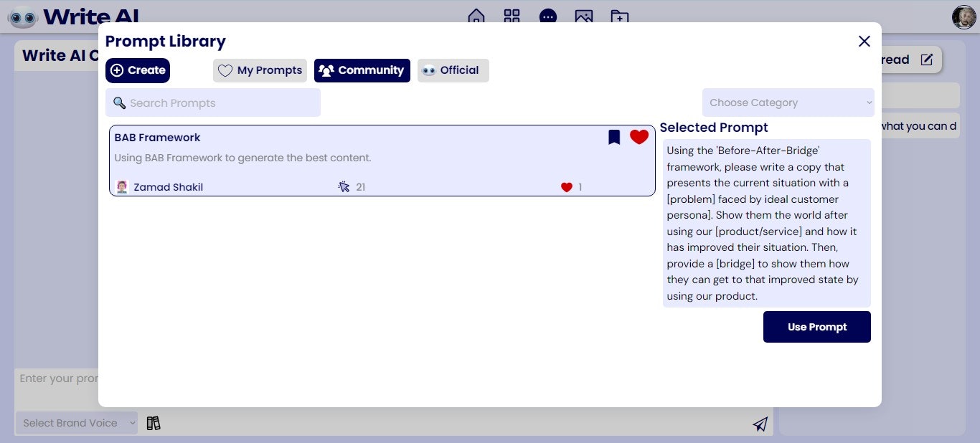
Task: Open the brand voice library book icon
Action: (x=154, y=423)
